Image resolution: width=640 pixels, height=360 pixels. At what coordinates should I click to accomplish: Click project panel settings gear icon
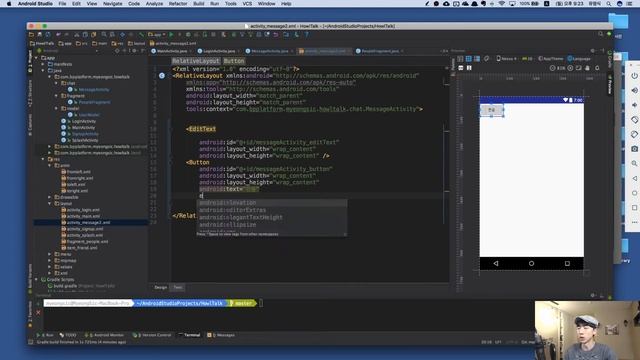(134, 51)
